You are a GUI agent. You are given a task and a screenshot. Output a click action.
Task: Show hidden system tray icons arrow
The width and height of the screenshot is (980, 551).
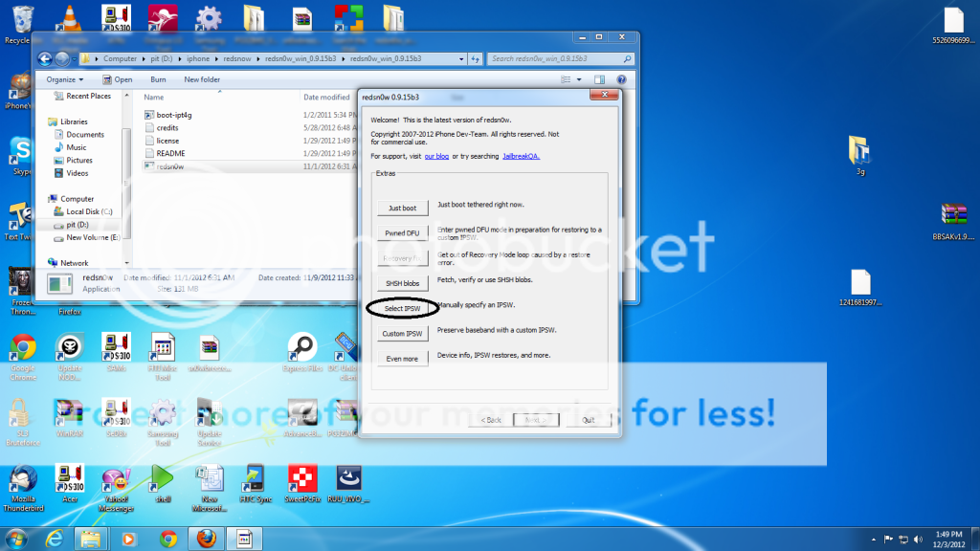(x=873, y=540)
